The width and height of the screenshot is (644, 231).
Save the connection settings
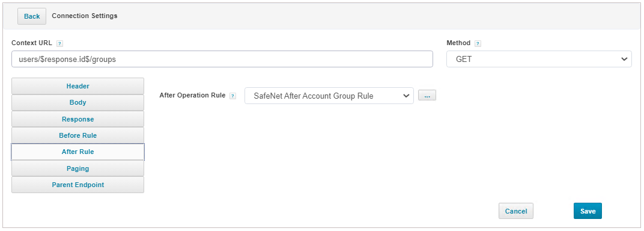click(x=588, y=211)
